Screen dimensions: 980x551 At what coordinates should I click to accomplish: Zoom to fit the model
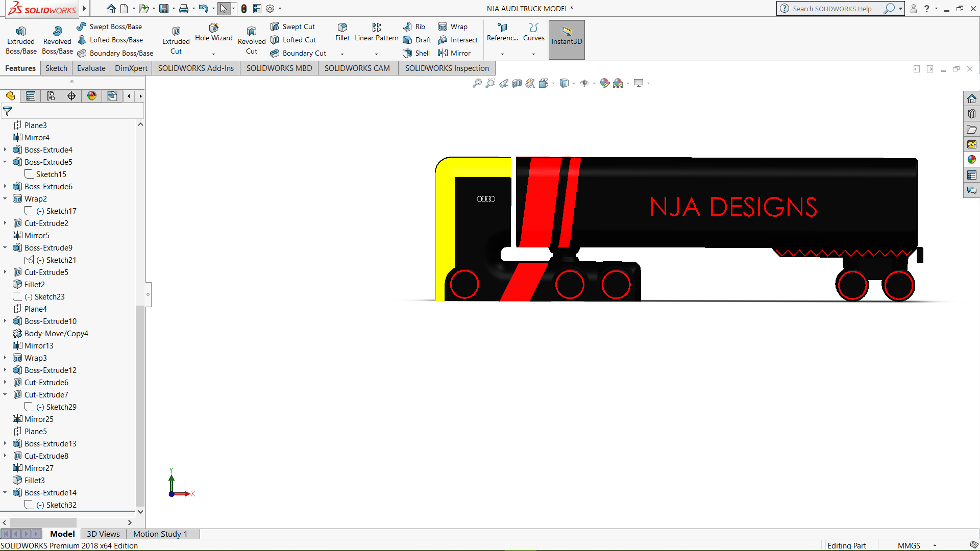pos(477,83)
